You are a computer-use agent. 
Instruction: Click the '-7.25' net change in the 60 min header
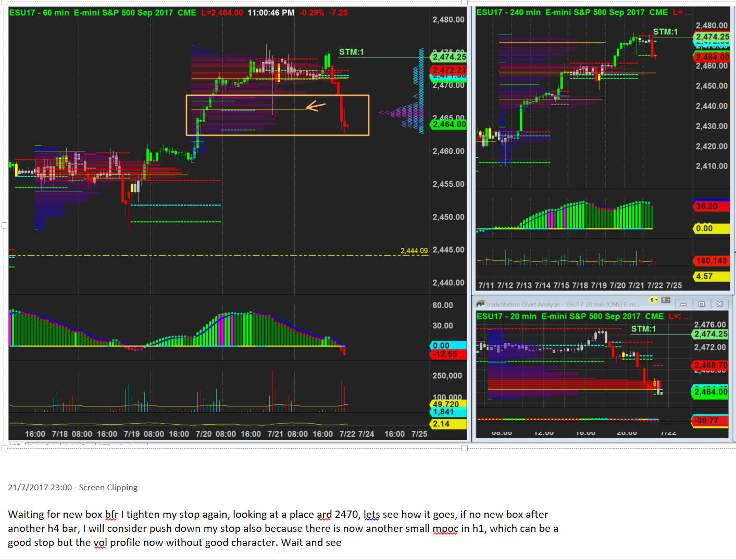point(338,12)
